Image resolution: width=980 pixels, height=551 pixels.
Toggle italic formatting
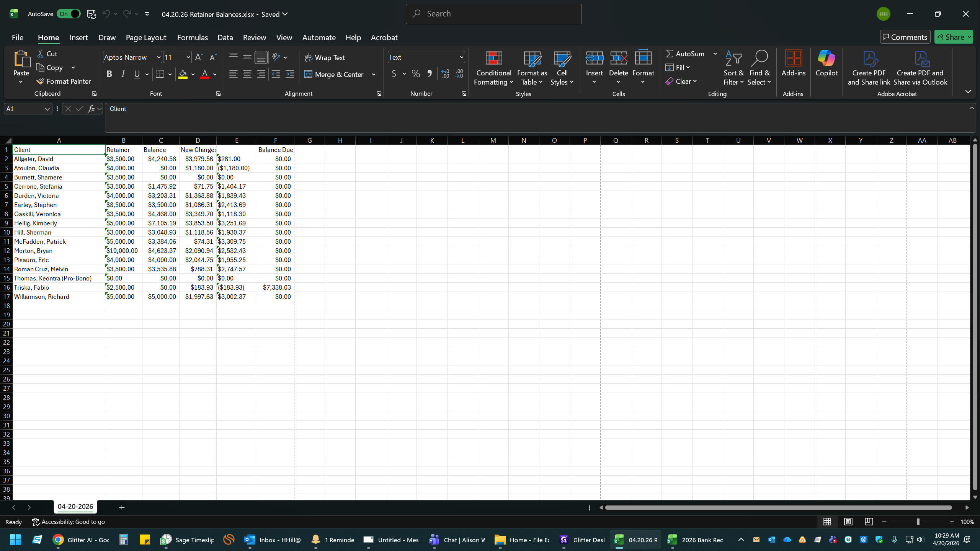pos(123,74)
